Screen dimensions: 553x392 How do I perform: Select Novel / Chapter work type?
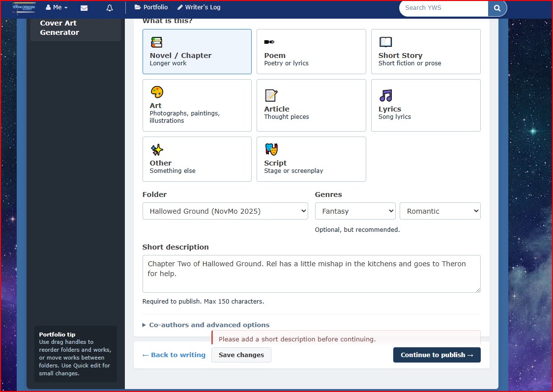pyautogui.click(x=197, y=52)
